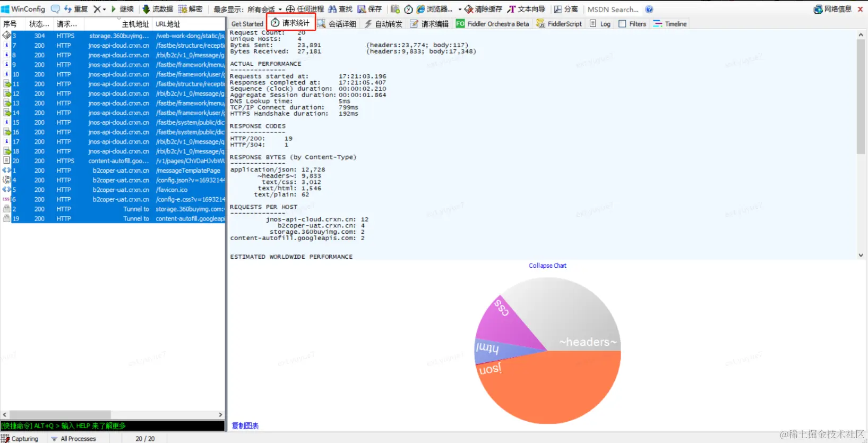Focus the MSDN Search box
Viewport: 868px width, 443px height.
tap(613, 9)
